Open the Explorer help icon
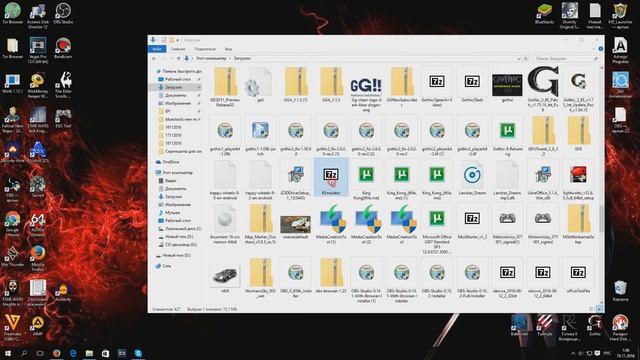The width and height of the screenshot is (640, 360). (600, 49)
